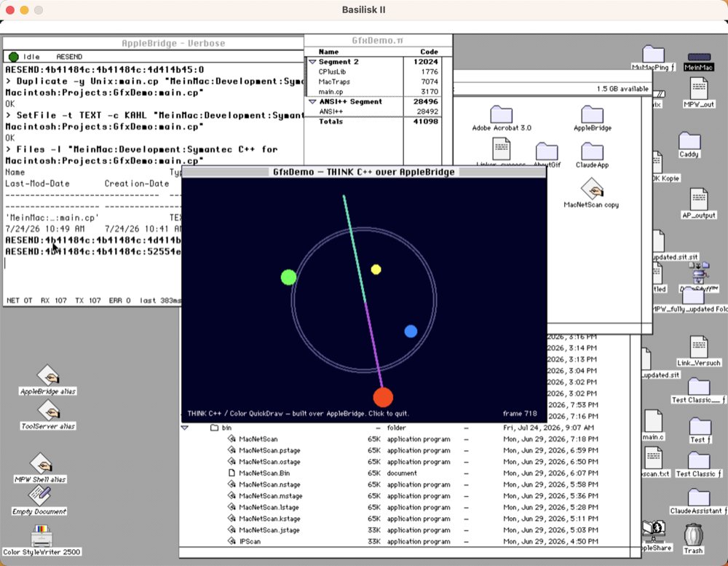Image resolution: width=728 pixels, height=566 pixels.
Task: Open the AppleBridge alias desktop icon
Action: coord(48,375)
